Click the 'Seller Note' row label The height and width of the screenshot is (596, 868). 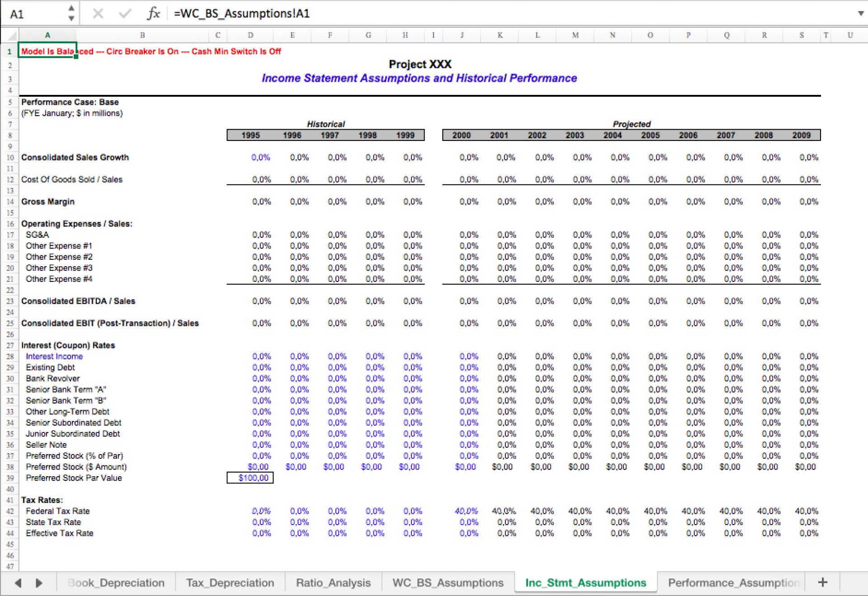[x=46, y=445]
